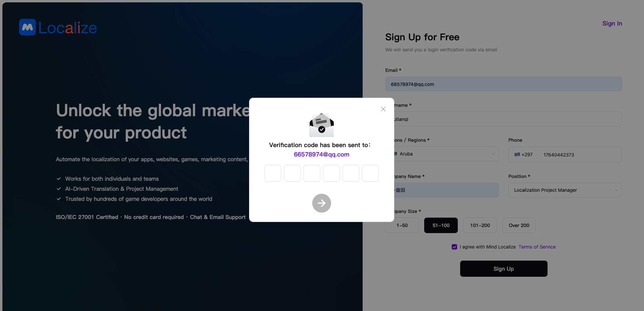Image resolution: width=644 pixels, height=311 pixels.
Task: Click the last verification code box
Action: 370,173
